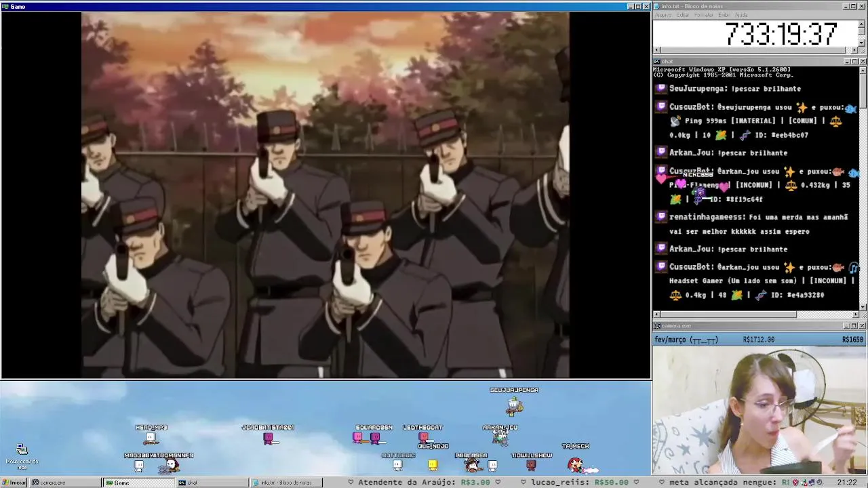Switch to camera.exe in the taskbar
Viewport: 868px width, 488px height.
click(66, 483)
